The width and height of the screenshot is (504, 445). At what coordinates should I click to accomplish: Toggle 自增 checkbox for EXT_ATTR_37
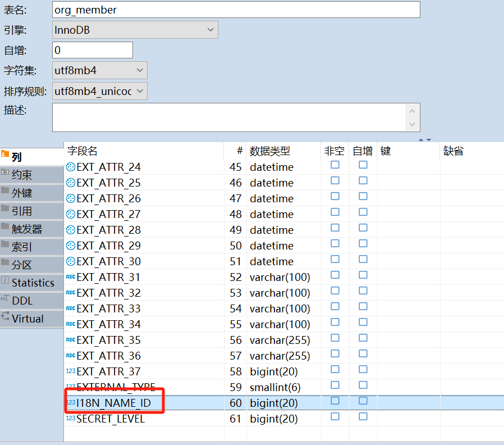pyautogui.click(x=363, y=369)
